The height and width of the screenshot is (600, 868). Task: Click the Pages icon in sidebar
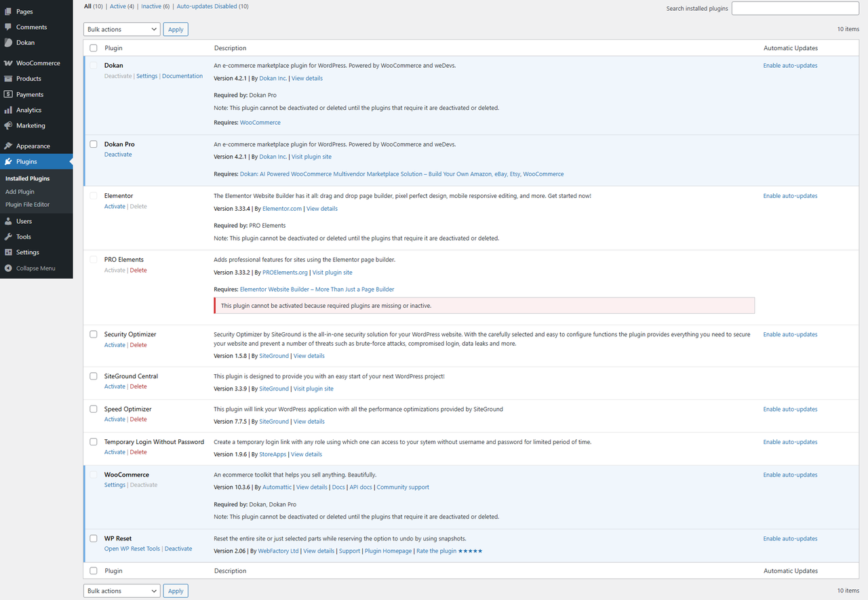point(8,12)
